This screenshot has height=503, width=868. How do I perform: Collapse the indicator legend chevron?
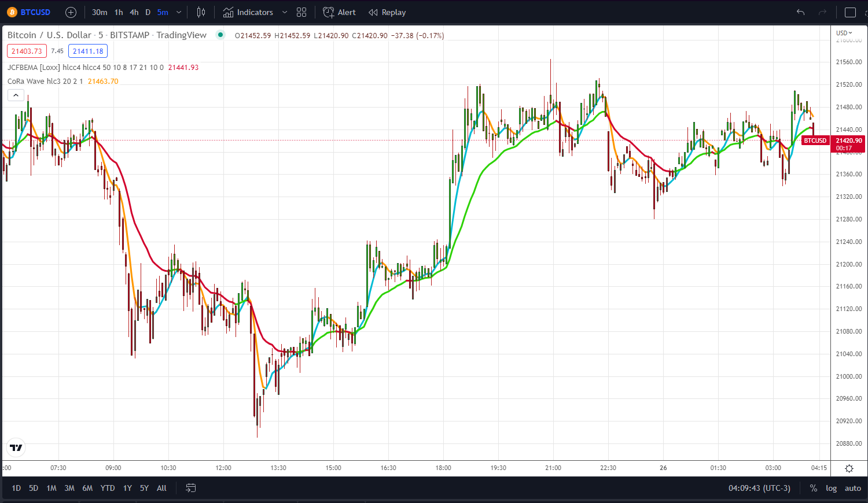click(x=16, y=95)
